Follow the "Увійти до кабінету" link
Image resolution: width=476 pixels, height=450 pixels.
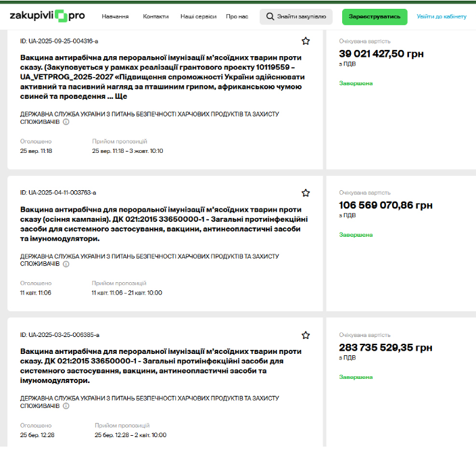[x=445, y=16]
